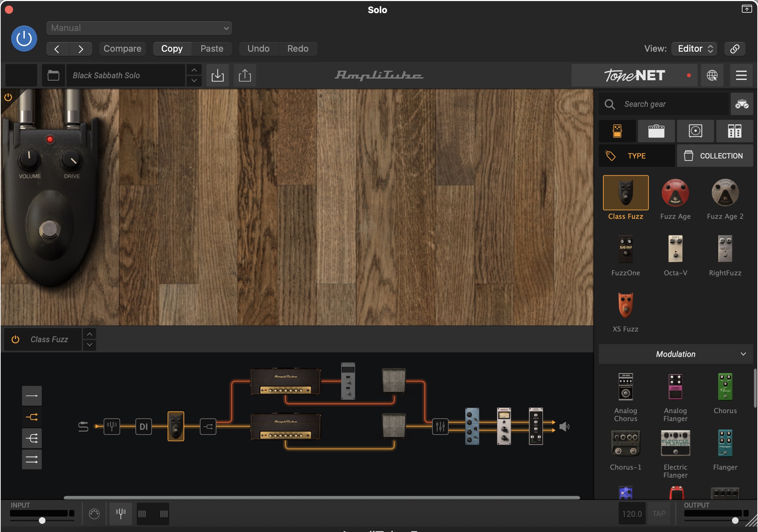
Task: Click the TAP tempo button
Action: pyautogui.click(x=659, y=514)
